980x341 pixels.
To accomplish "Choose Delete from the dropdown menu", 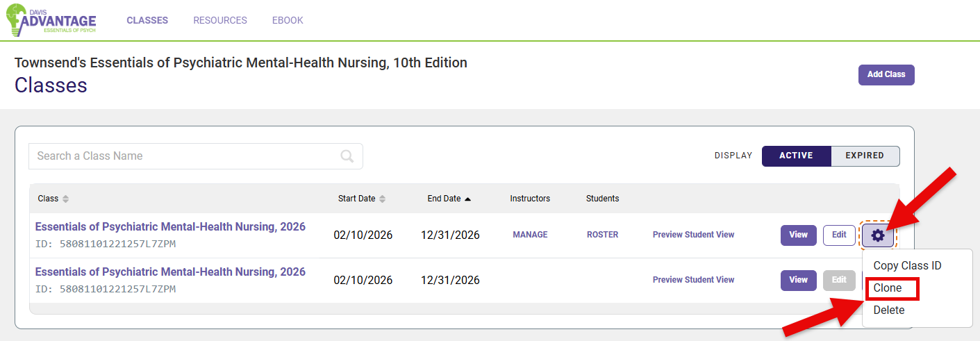I will click(889, 310).
